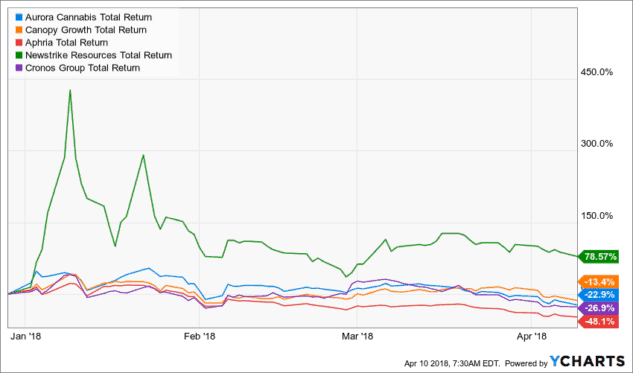This screenshot has height=373, width=633.
Task: Select the Newstrike Resources Total Return label
Action: pyautogui.click(x=99, y=55)
